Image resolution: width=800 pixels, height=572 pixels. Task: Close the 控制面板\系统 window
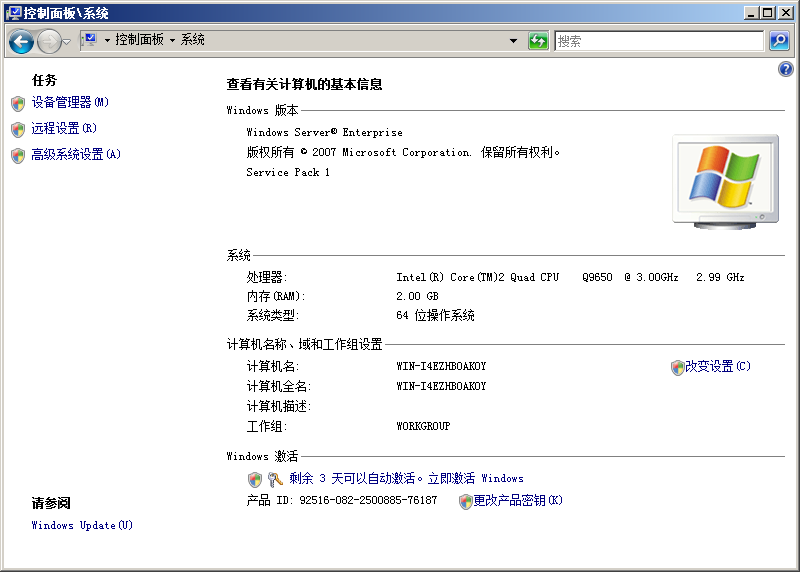[785, 13]
